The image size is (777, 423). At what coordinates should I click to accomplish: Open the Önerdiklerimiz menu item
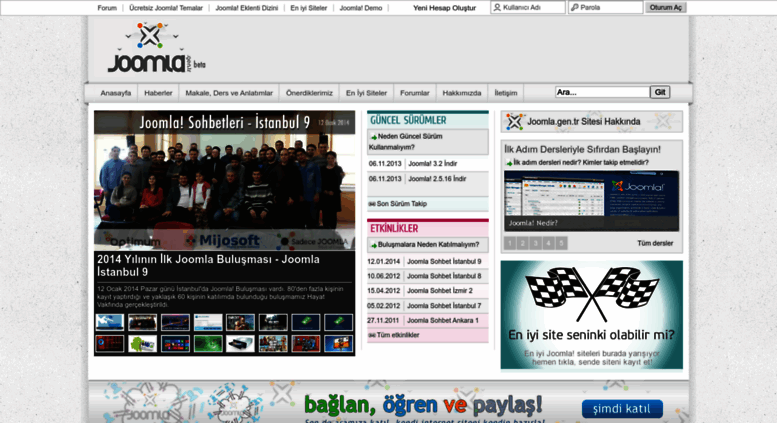tap(309, 93)
